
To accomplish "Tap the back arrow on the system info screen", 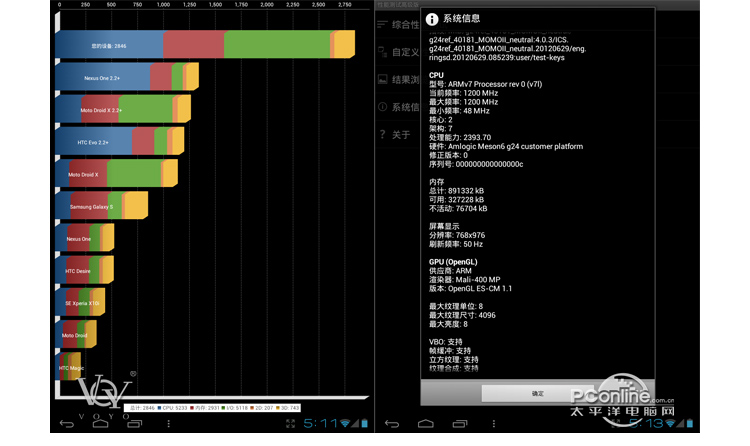I will [392, 424].
